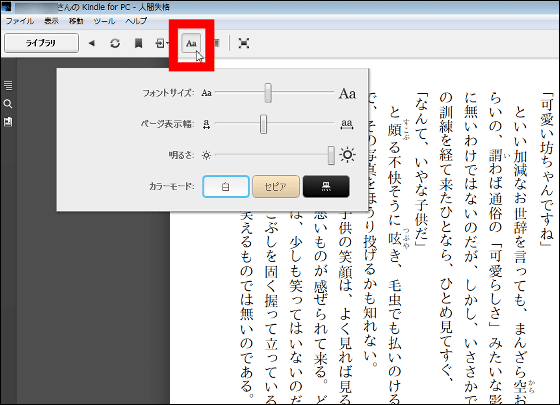The width and height of the screenshot is (560, 405).
Task: Click the window title Kindle for PC - 人間失格
Action: click(x=126, y=7)
